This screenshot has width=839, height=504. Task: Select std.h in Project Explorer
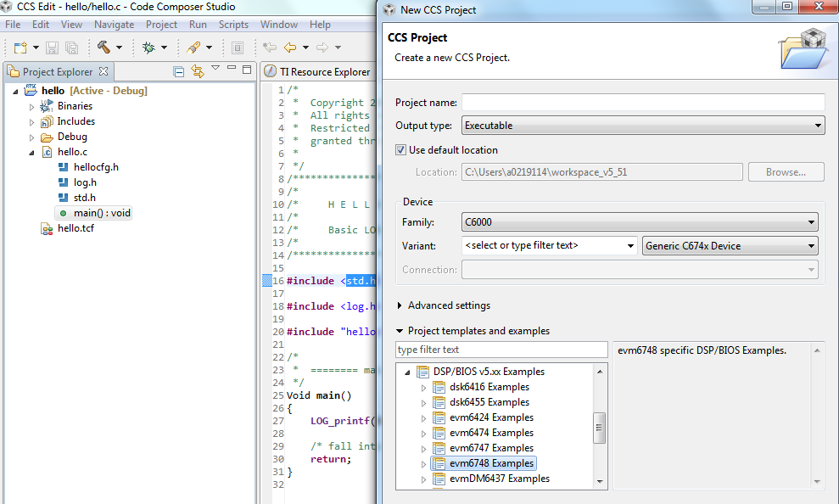[x=85, y=198]
